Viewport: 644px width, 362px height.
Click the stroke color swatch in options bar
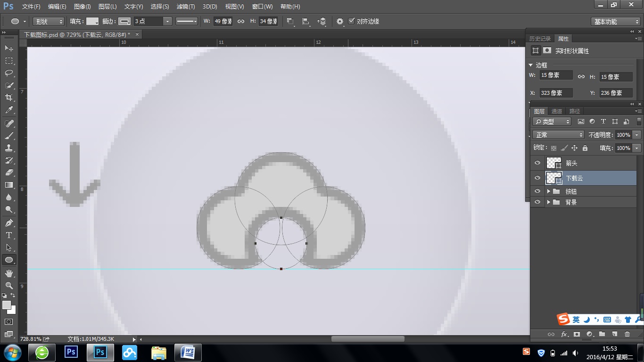point(124,21)
